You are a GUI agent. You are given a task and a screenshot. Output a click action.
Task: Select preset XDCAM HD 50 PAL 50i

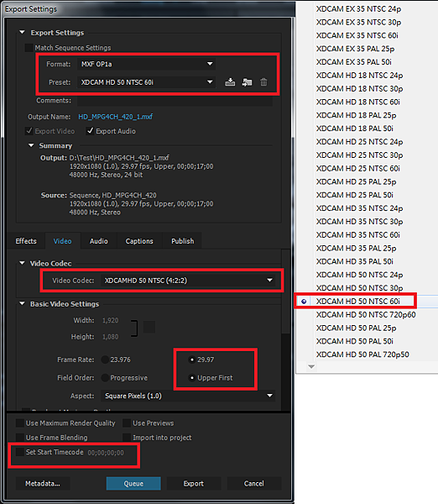tap(355, 341)
